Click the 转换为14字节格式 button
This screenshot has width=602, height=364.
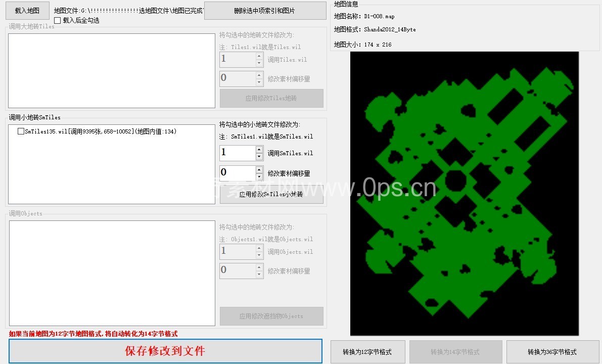[x=455, y=352]
